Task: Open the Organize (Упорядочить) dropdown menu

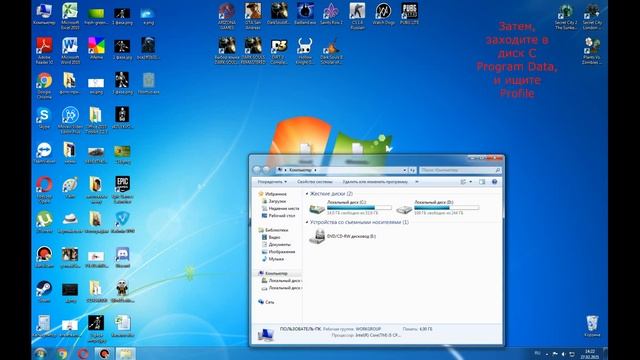Action: pyautogui.click(x=272, y=182)
